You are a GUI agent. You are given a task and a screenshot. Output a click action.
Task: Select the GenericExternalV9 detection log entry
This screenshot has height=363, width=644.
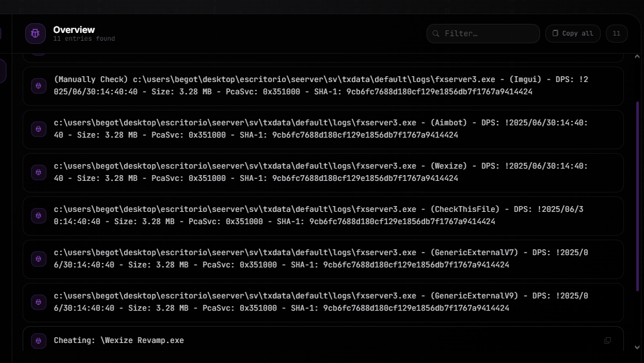click(x=323, y=302)
